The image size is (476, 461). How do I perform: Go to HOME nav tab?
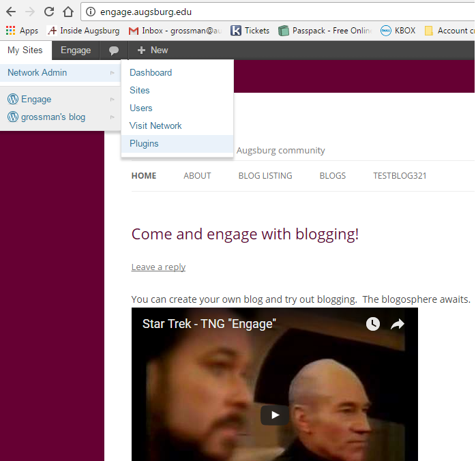[144, 176]
